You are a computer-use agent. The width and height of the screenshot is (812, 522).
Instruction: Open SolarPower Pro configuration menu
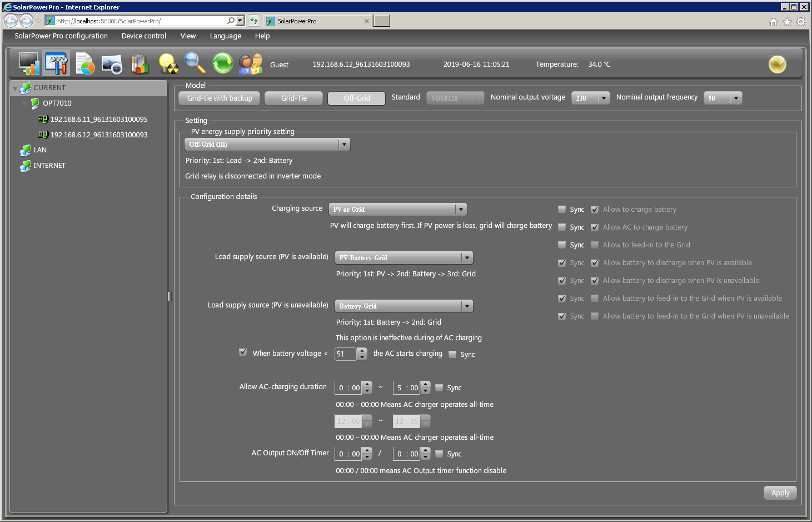61,36
